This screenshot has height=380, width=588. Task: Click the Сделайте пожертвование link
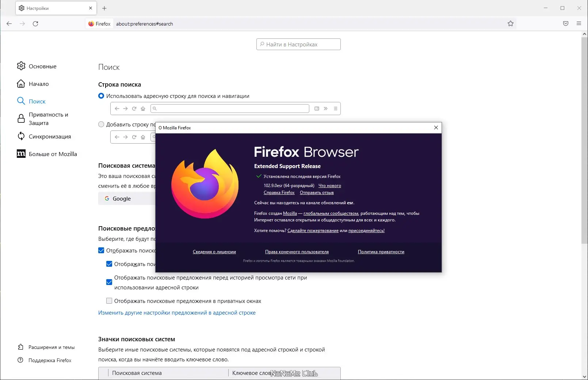313,231
